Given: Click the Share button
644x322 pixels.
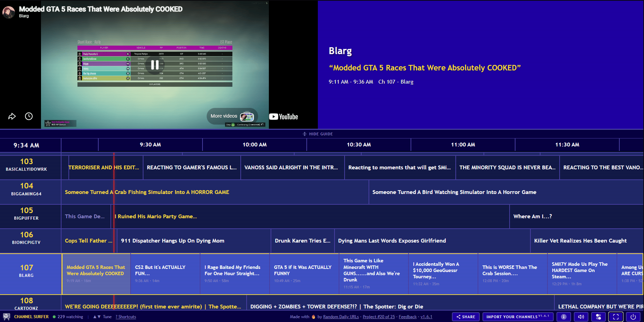Looking at the screenshot, I should (x=466, y=317).
